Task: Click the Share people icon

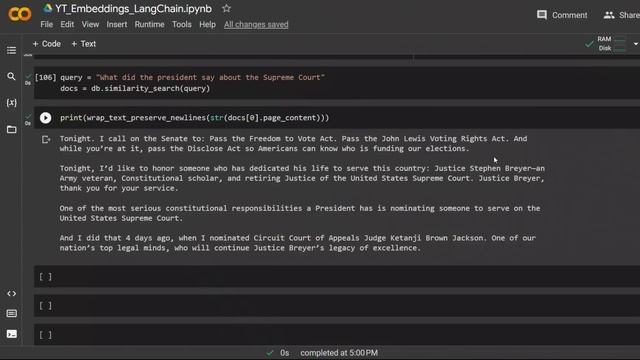Action: tap(609, 15)
